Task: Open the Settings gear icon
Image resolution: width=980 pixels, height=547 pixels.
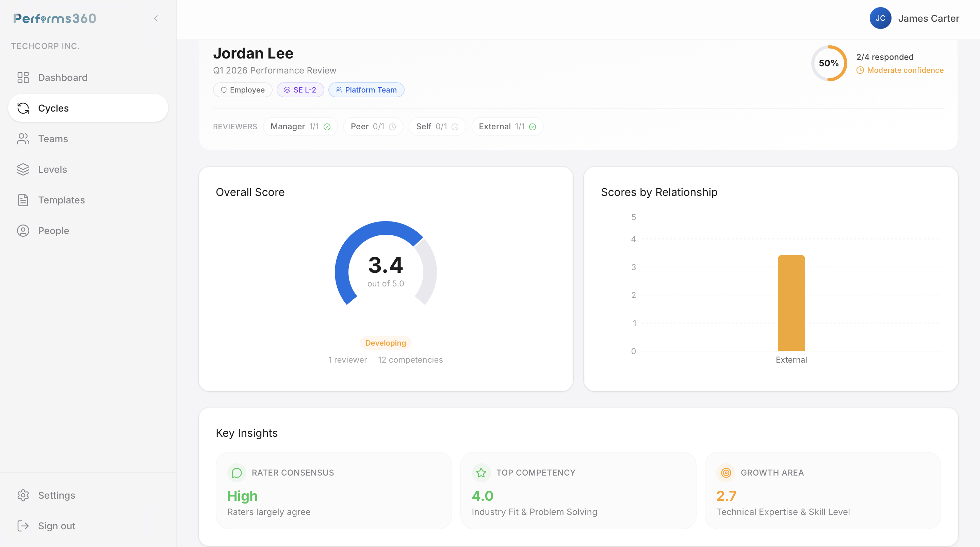Action: [23, 495]
